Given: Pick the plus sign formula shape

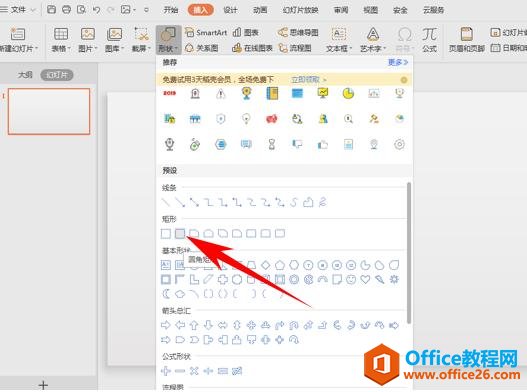Looking at the screenshot, I should [166, 371].
